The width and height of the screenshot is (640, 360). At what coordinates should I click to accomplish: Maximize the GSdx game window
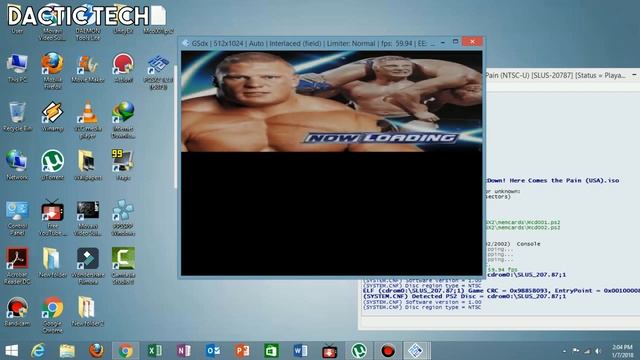pos(456,42)
